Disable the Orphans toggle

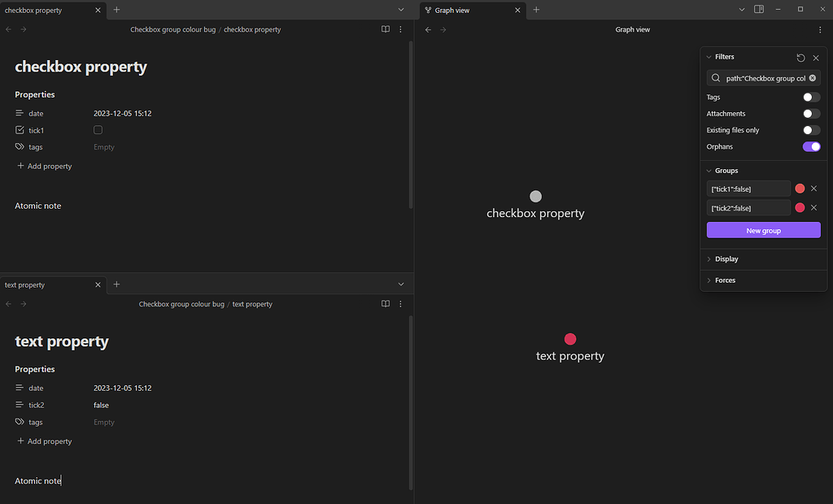coord(811,146)
